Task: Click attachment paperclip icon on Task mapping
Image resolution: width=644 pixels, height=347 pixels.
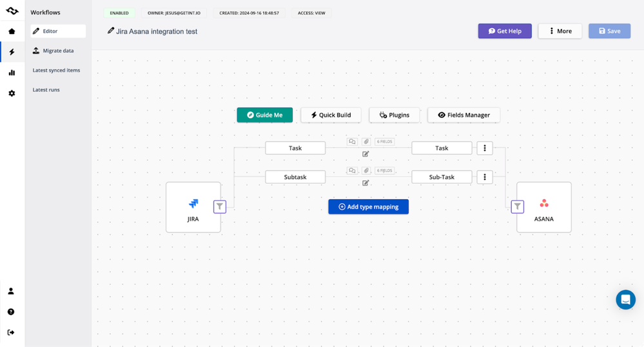Action: point(366,141)
